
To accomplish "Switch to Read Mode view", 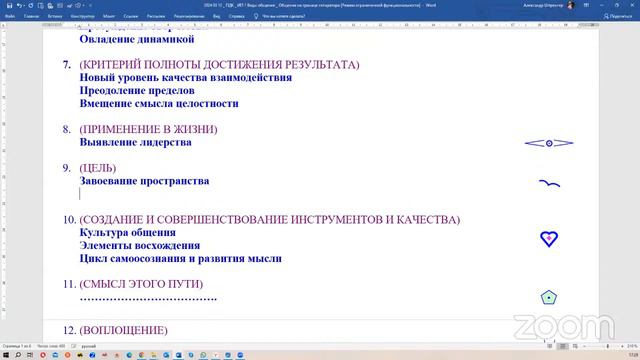I will (x=550, y=346).
